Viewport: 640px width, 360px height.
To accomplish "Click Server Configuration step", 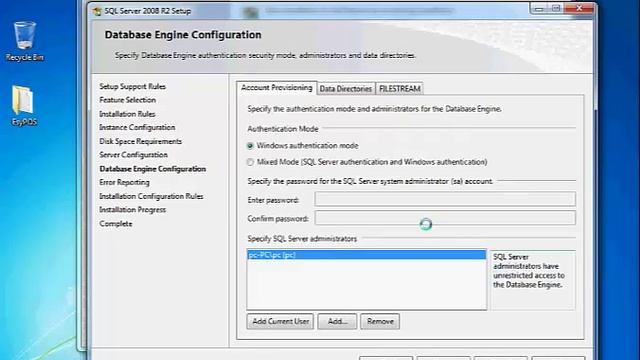I will [133, 155].
